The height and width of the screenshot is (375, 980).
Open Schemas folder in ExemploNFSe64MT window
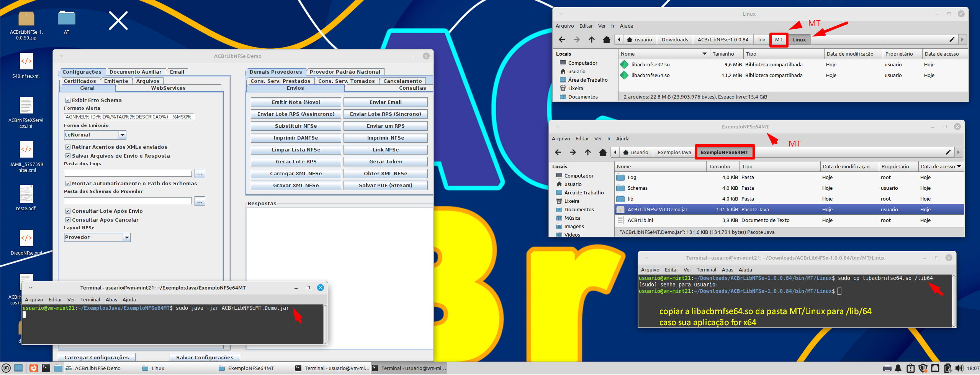pos(789,188)
